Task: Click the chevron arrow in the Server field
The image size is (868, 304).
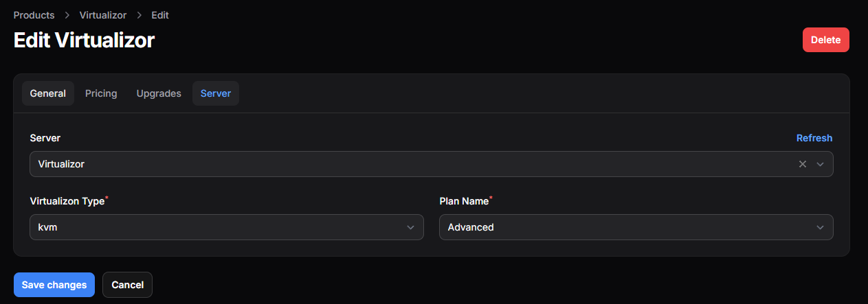Action: (820, 164)
